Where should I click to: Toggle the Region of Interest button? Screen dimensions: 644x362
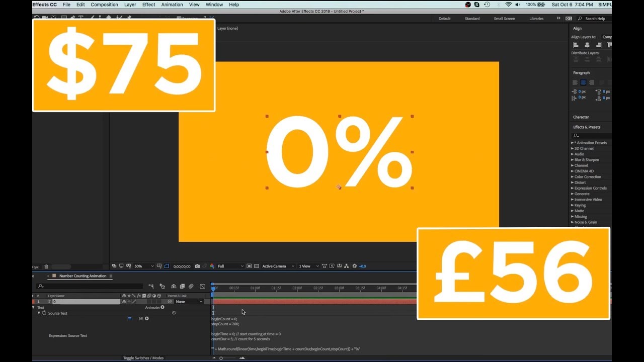pos(250,266)
